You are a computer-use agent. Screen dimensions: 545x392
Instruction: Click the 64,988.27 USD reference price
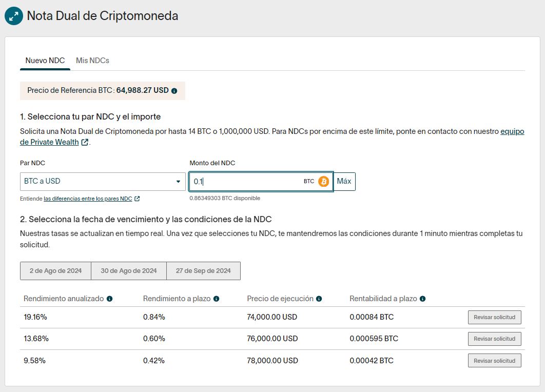[x=143, y=90]
